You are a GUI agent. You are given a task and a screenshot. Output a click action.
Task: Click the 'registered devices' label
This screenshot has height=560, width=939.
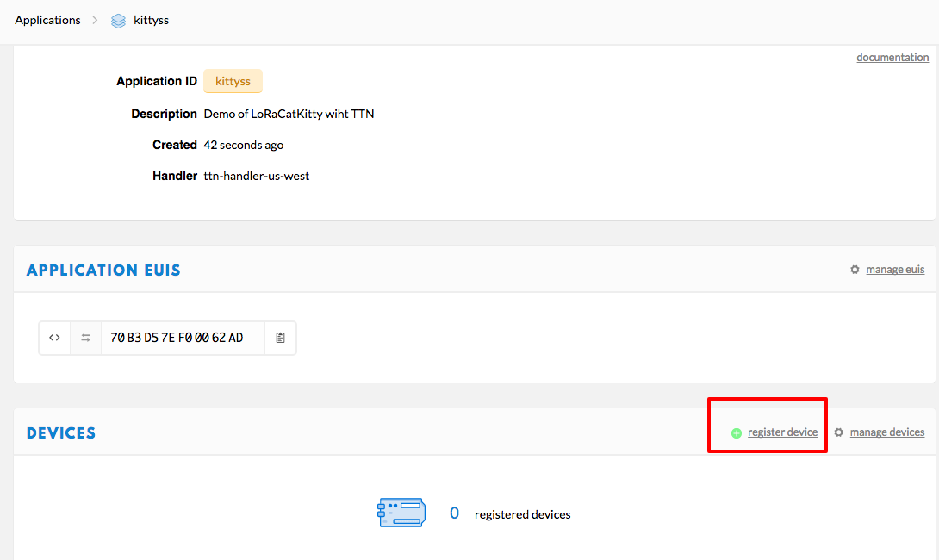click(x=522, y=514)
